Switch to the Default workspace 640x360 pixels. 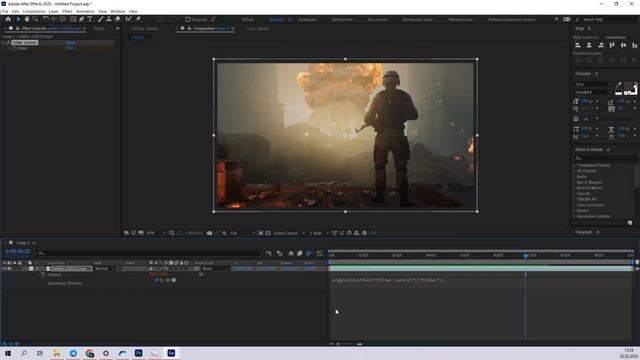click(x=247, y=19)
